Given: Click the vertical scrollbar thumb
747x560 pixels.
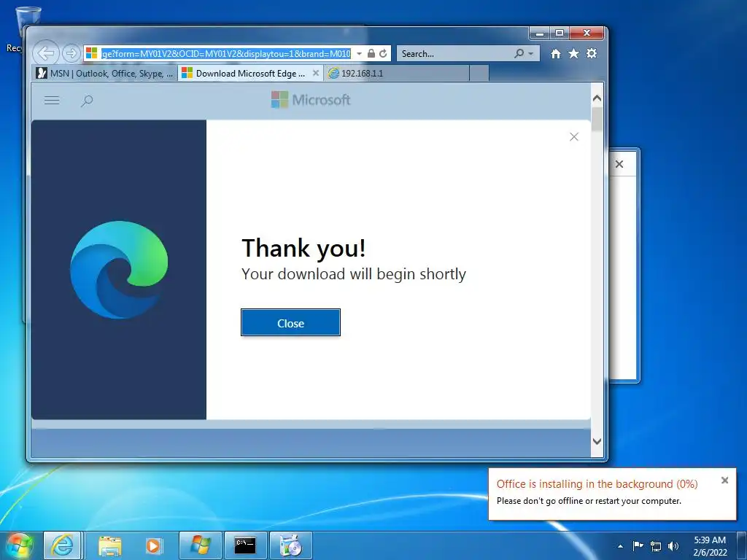Looking at the screenshot, I should (x=597, y=119).
